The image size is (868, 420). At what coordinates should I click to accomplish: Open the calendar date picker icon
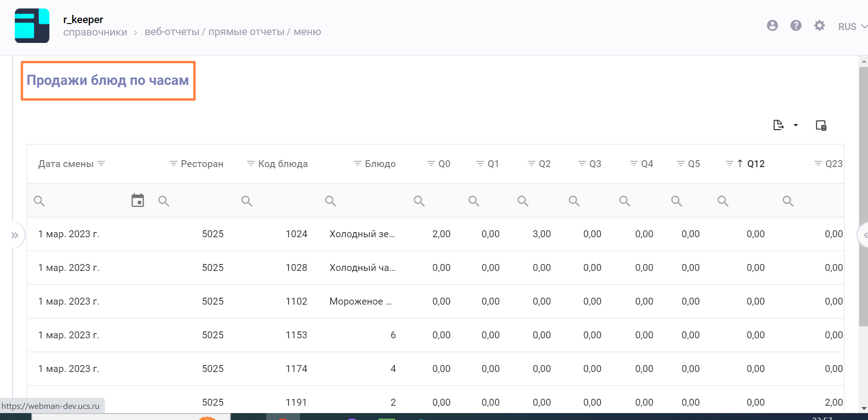pyautogui.click(x=138, y=200)
